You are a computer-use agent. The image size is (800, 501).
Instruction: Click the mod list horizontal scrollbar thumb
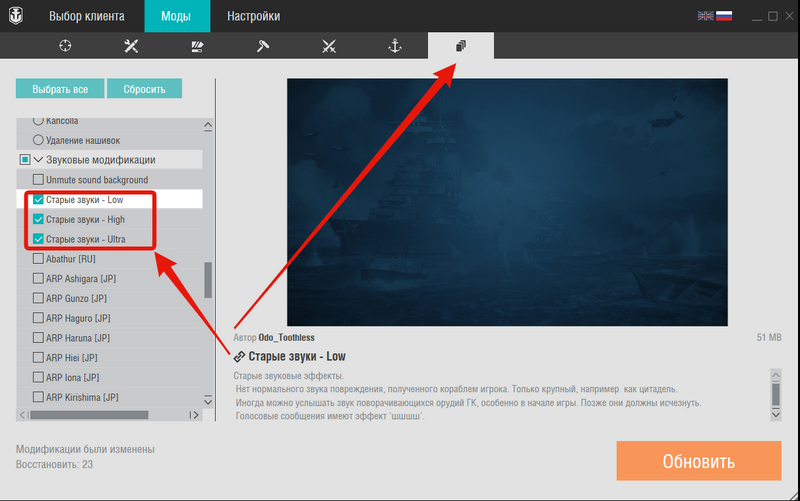[x=89, y=415]
